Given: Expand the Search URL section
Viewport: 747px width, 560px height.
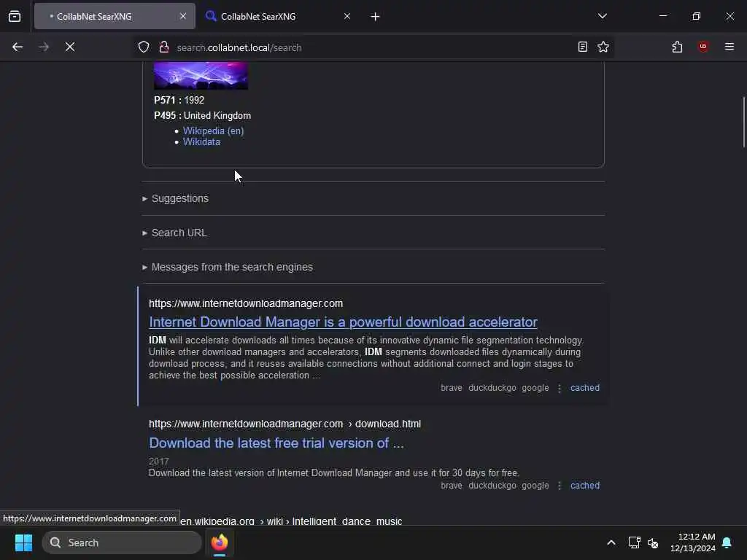Looking at the screenshot, I should 175,233.
